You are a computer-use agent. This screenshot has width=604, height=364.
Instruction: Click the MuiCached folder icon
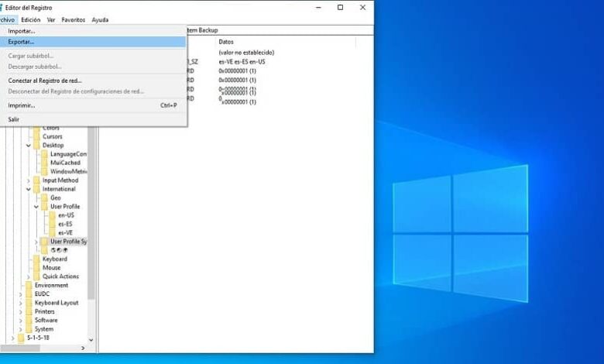[x=44, y=163]
